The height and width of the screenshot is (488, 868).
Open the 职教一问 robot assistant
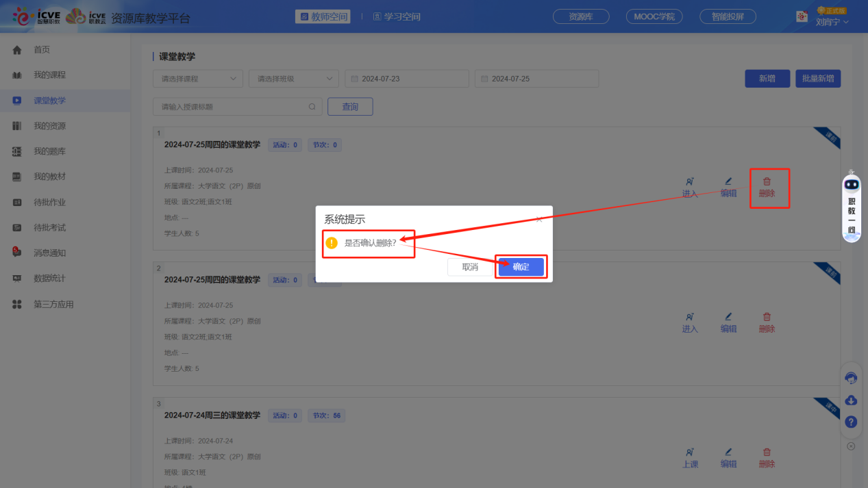pyautogui.click(x=852, y=205)
